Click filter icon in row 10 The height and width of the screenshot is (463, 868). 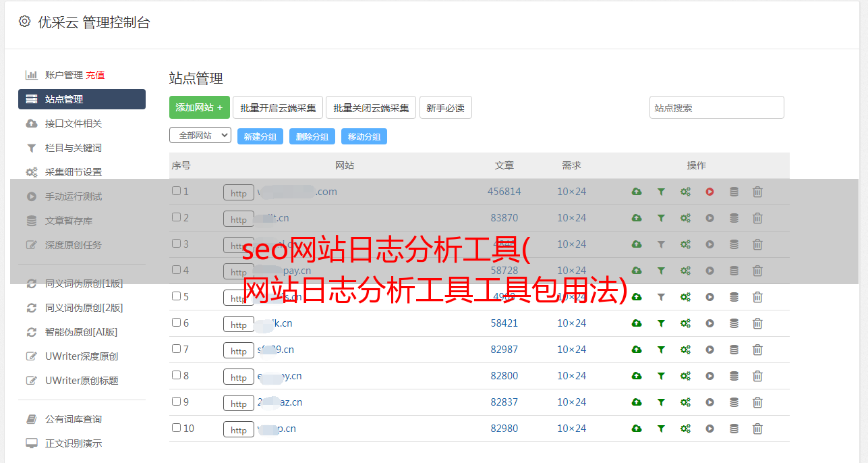pyautogui.click(x=661, y=429)
